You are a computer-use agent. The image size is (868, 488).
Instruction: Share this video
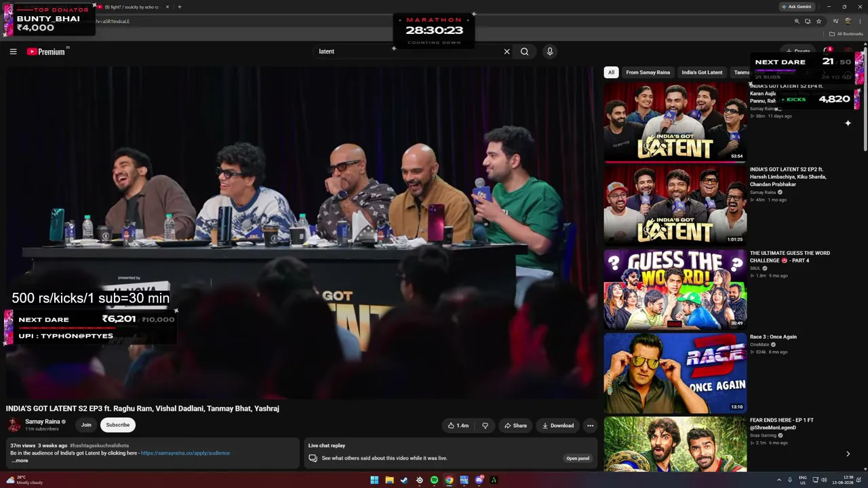pos(515,426)
